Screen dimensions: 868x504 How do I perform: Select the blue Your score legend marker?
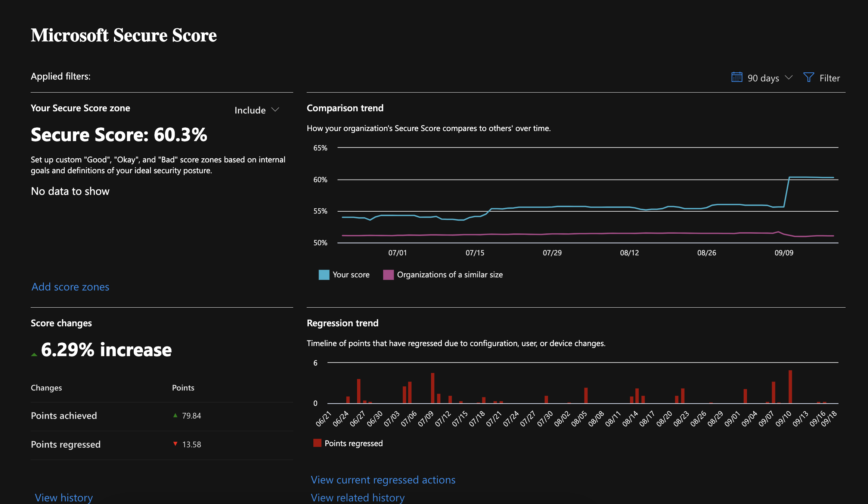click(x=323, y=274)
